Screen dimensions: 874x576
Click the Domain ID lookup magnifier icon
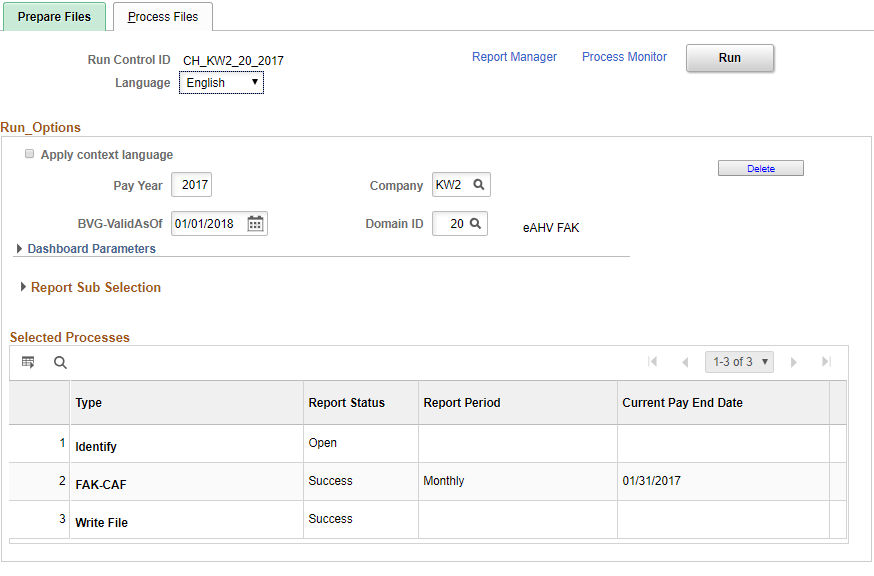coord(475,224)
